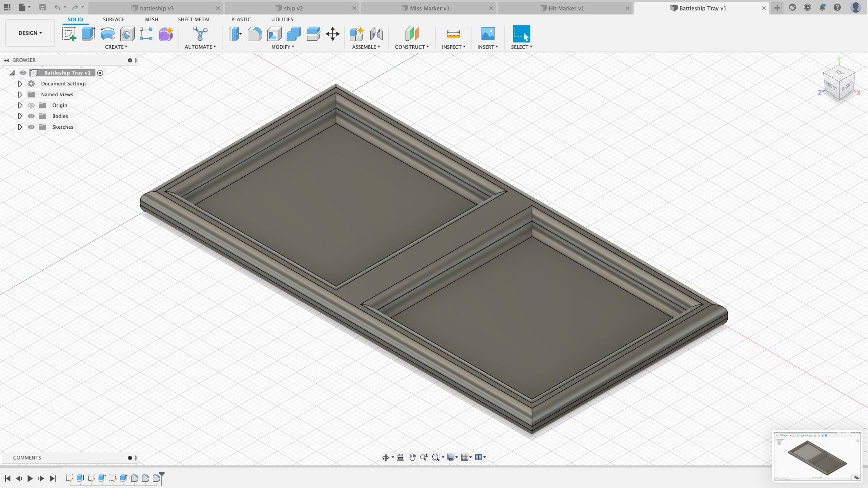The image size is (868, 488).
Task: Toggle visibility of Bodies folder
Action: tap(30, 116)
